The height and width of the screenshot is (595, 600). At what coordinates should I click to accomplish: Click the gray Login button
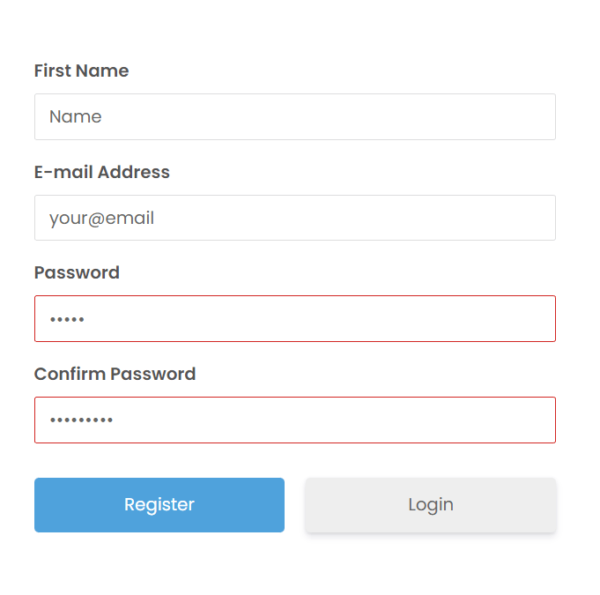(430, 505)
